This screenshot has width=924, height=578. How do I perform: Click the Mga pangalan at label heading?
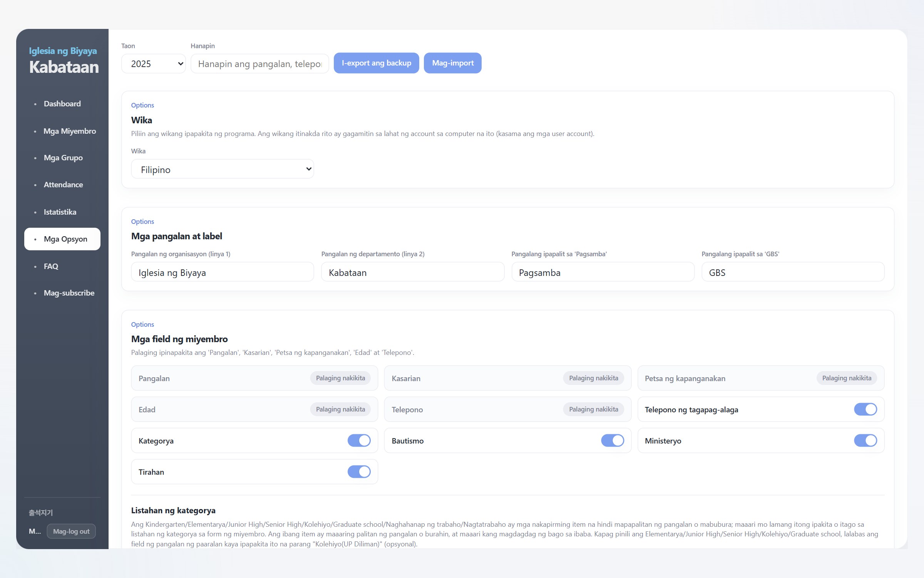(x=176, y=236)
